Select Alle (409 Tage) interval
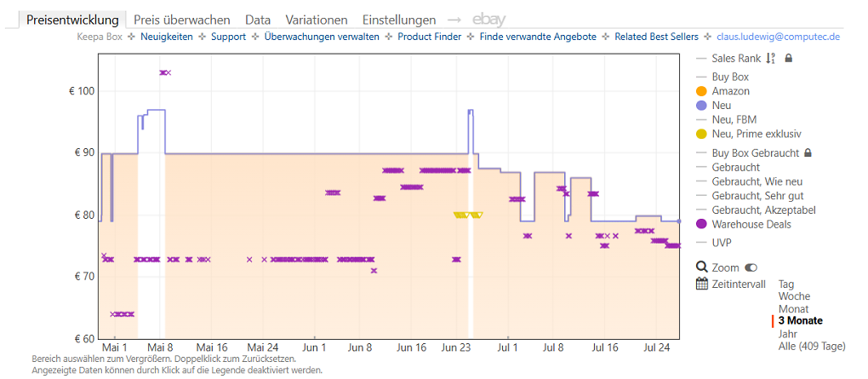Screen dimensions: 868x379 click(812, 347)
